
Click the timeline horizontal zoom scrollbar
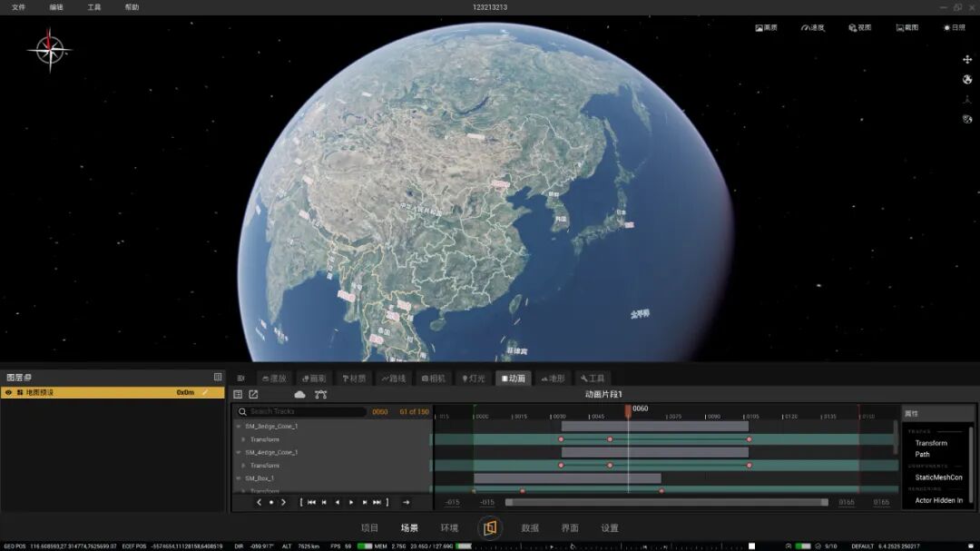click(666, 502)
